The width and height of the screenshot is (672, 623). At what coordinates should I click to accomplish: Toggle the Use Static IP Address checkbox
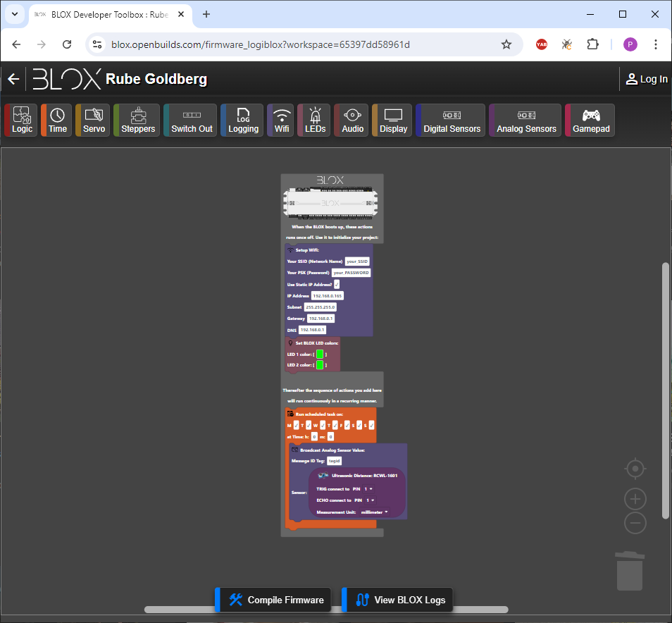tap(337, 284)
